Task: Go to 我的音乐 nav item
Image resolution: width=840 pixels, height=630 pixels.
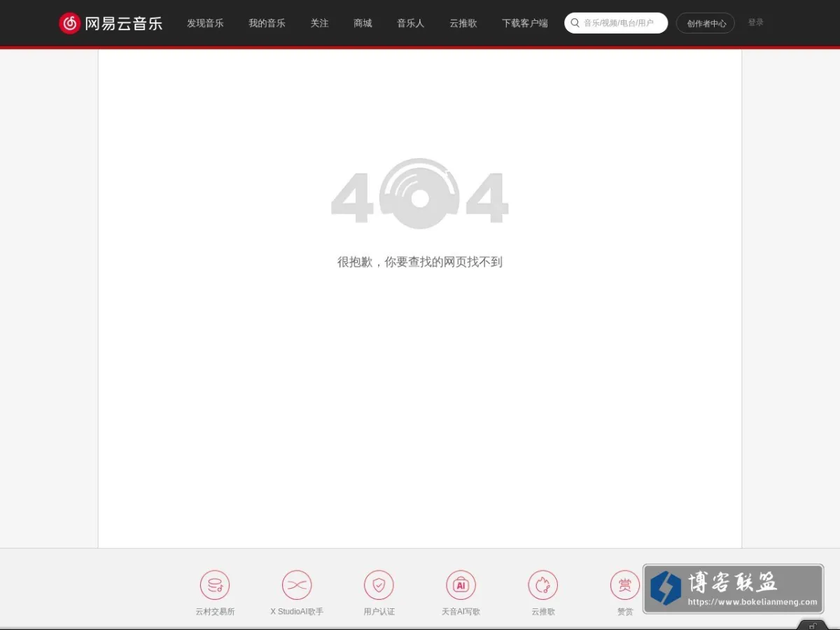Action: coord(267,23)
